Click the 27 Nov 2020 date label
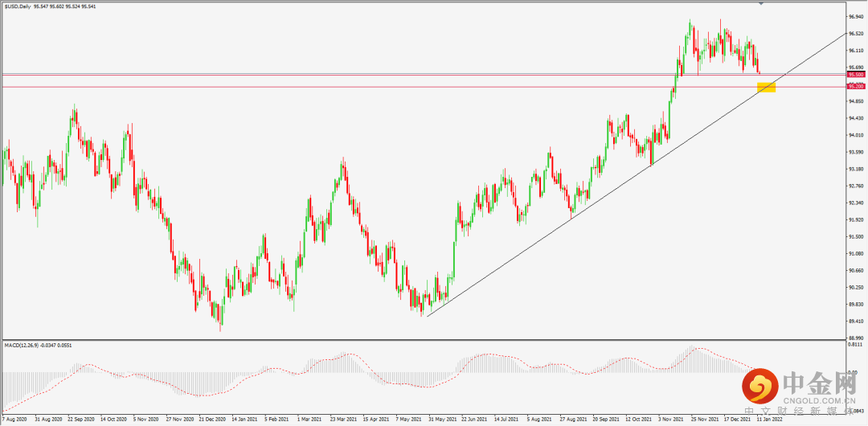868x426 pixels. [x=180, y=420]
